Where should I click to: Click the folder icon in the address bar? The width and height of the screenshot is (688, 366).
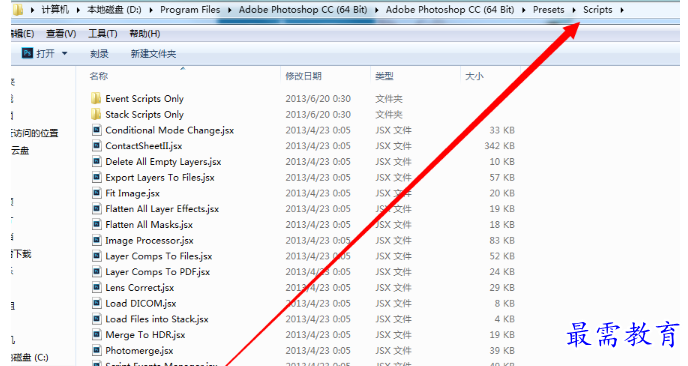(18, 10)
